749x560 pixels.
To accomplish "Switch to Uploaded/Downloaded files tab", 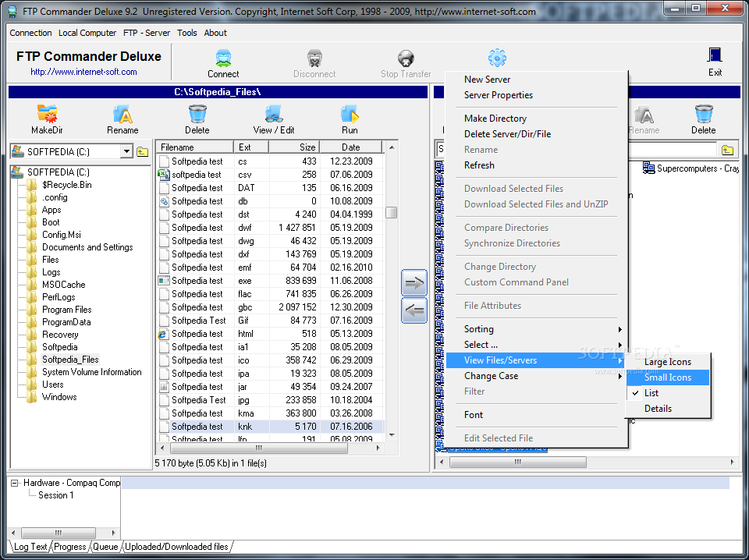I will click(177, 547).
